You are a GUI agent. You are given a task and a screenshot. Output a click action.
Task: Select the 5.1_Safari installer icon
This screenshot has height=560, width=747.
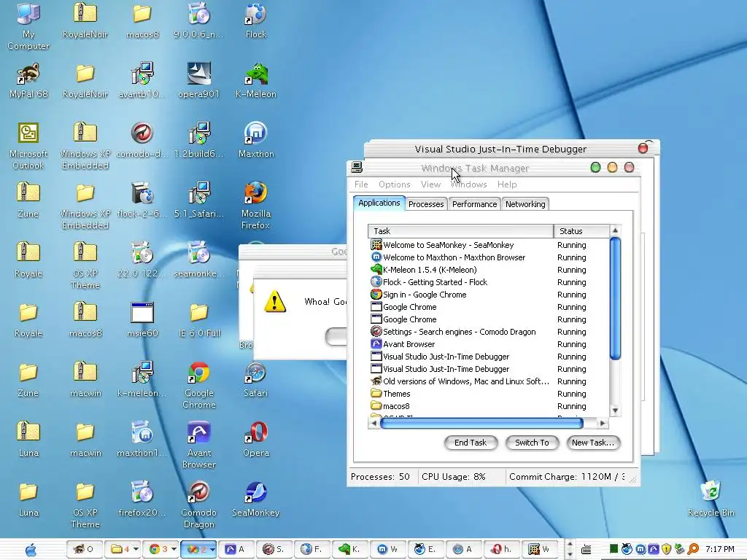199,200
